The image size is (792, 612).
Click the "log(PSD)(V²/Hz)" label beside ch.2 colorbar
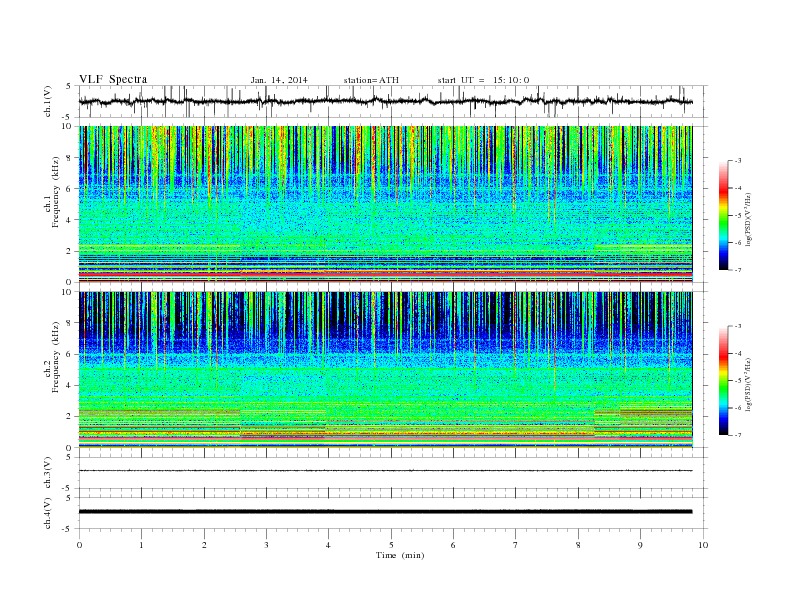click(749, 385)
